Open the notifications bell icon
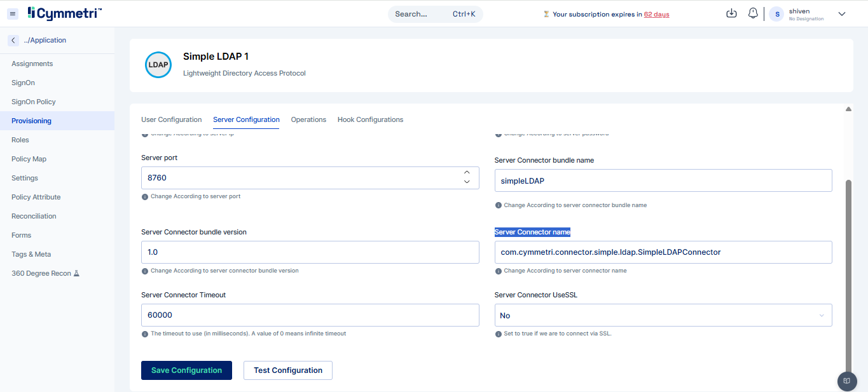Image resolution: width=868 pixels, height=392 pixels. point(753,13)
